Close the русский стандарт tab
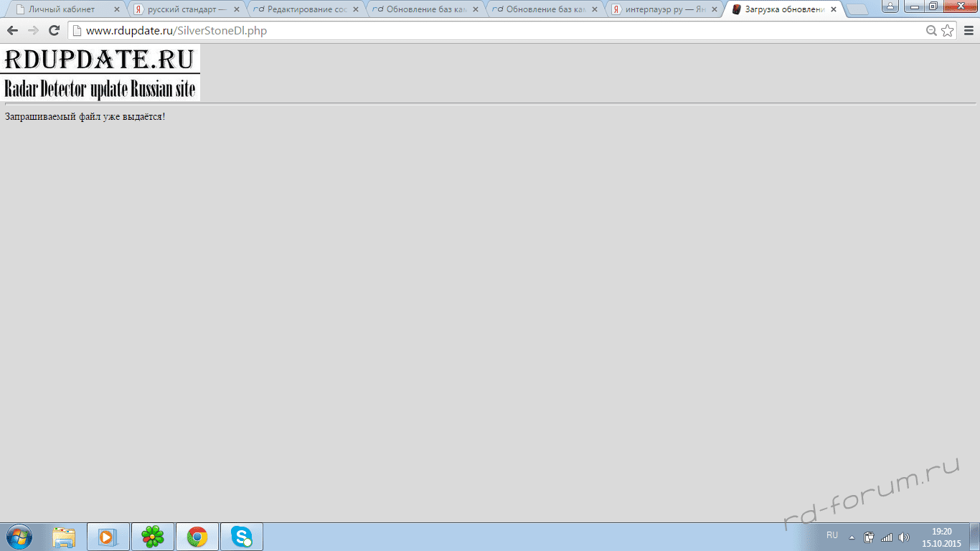The width and height of the screenshot is (980, 551). 237,10
